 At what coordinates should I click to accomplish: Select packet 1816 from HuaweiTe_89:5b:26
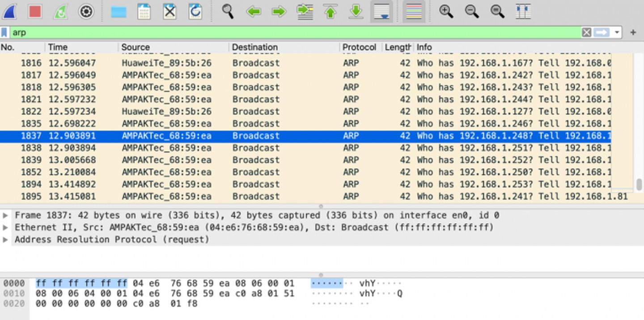tap(305, 63)
